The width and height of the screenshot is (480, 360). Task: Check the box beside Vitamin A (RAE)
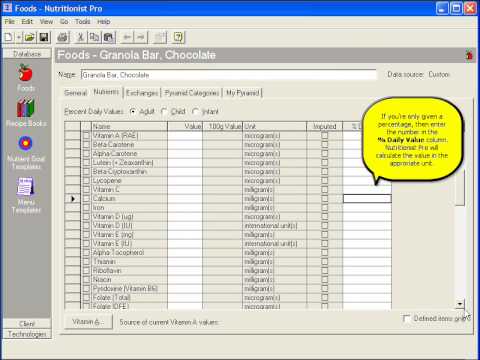86,136
